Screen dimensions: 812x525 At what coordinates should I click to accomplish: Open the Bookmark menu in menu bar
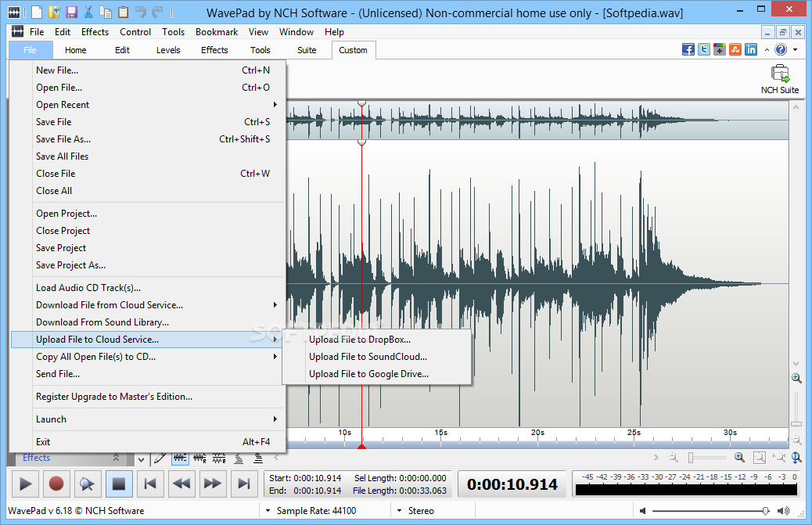coord(217,32)
